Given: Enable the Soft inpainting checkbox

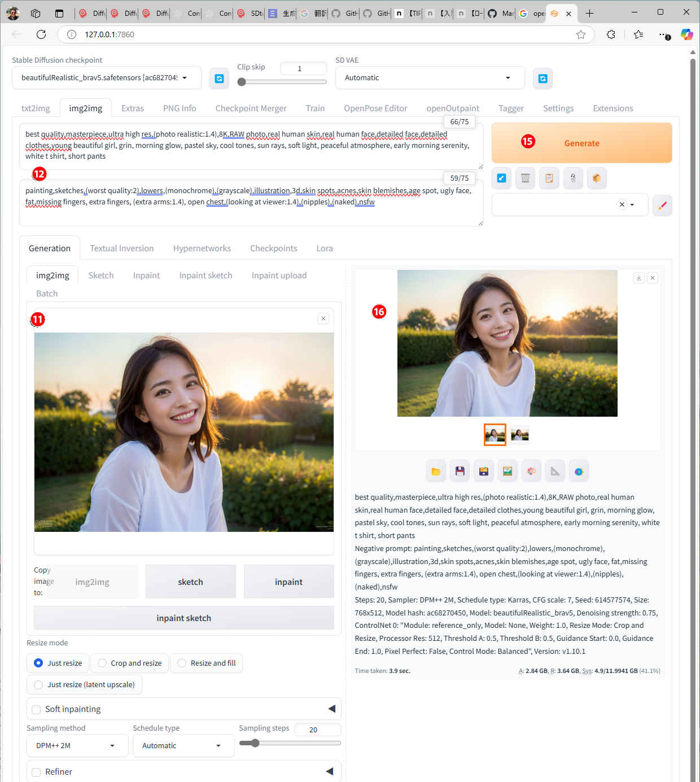Looking at the screenshot, I should (37, 709).
